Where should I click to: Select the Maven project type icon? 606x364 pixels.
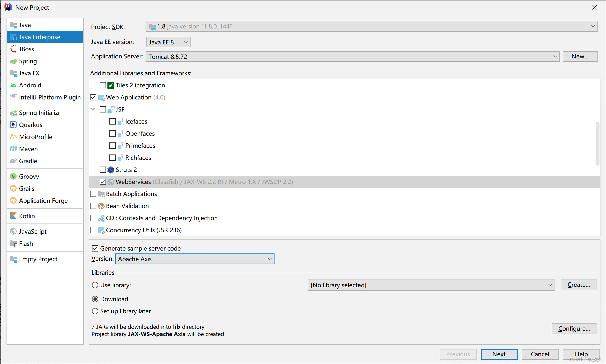(x=13, y=149)
